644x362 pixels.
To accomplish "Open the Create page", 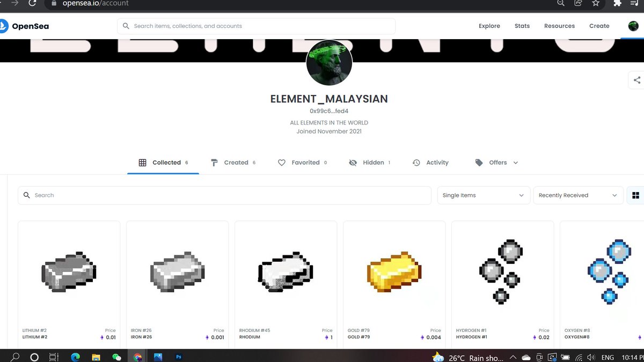I will [x=599, y=26].
